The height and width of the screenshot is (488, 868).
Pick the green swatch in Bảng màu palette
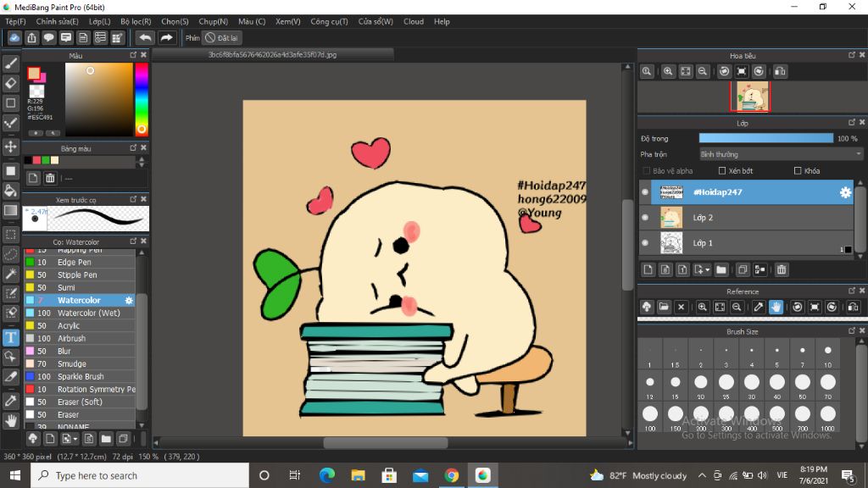(x=46, y=160)
